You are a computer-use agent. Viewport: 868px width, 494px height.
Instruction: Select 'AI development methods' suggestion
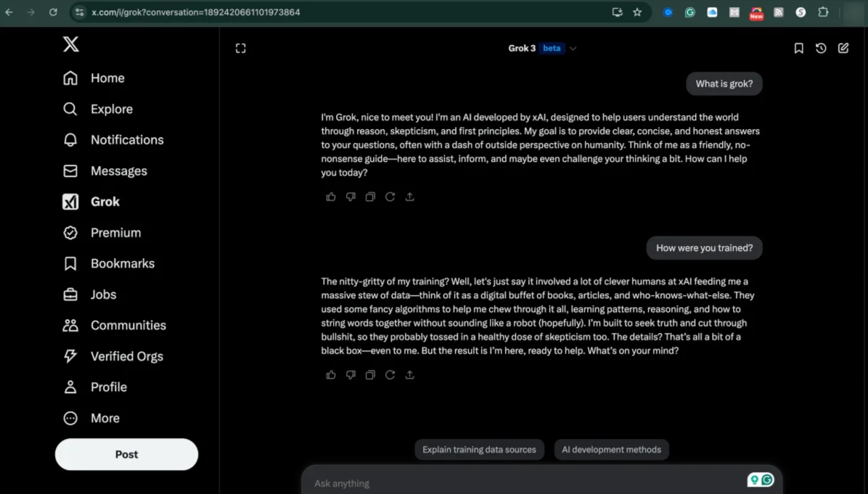[611, 450]
